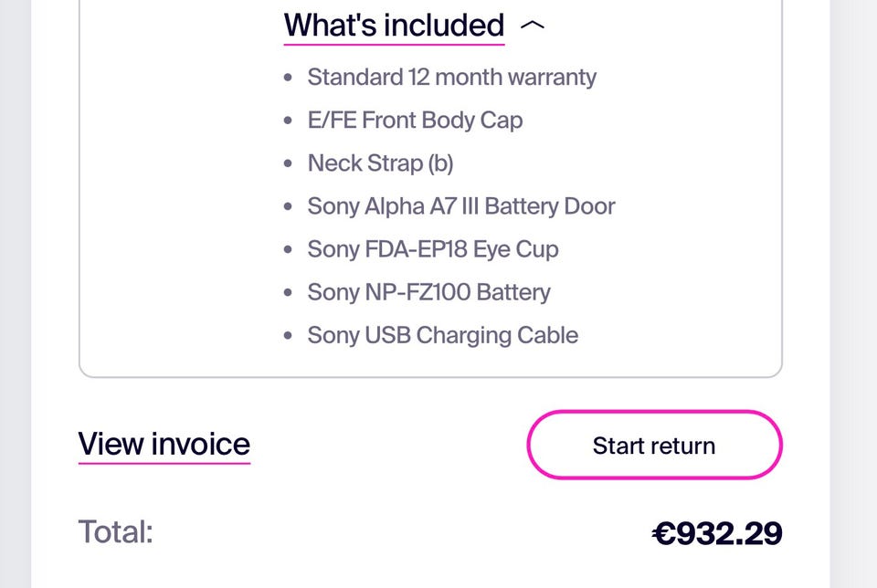
Task: Click the bullet beside Sony Alpha A7 III Battery Door
Action: pos(289,207)
